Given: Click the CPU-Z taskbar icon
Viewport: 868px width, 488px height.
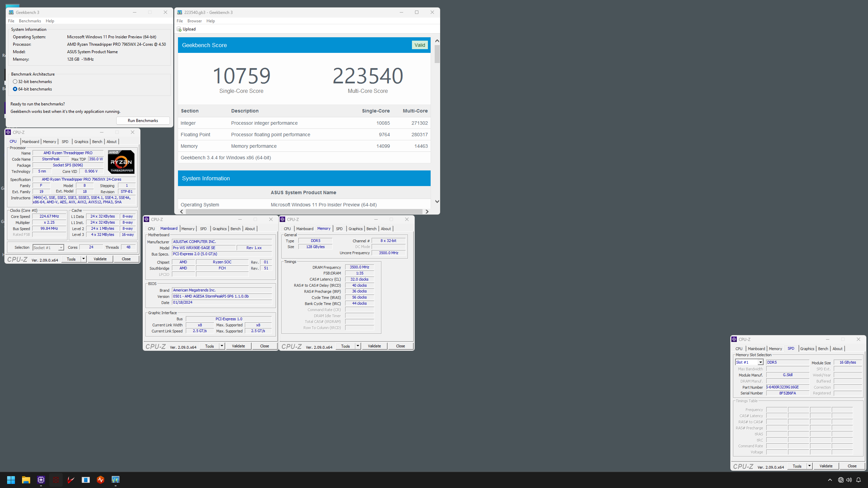Looking at the screenshot, I should point(41,480).
